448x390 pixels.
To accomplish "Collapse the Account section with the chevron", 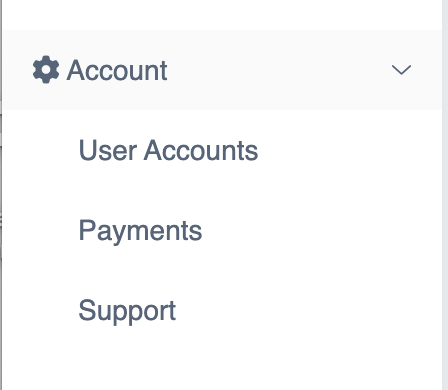I will point(401,70).
